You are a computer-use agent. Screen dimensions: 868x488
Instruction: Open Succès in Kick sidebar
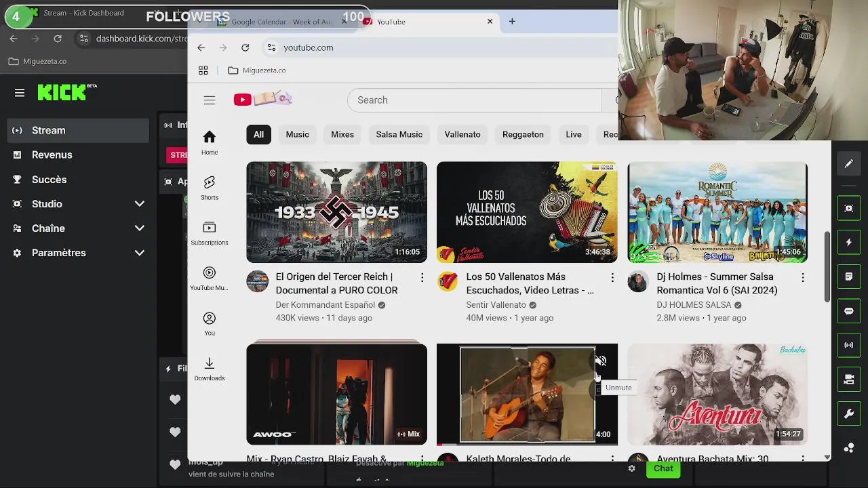pos(78,180)
